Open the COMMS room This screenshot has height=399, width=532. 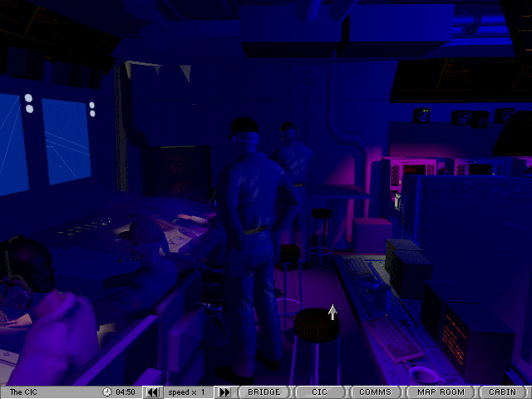375,392
